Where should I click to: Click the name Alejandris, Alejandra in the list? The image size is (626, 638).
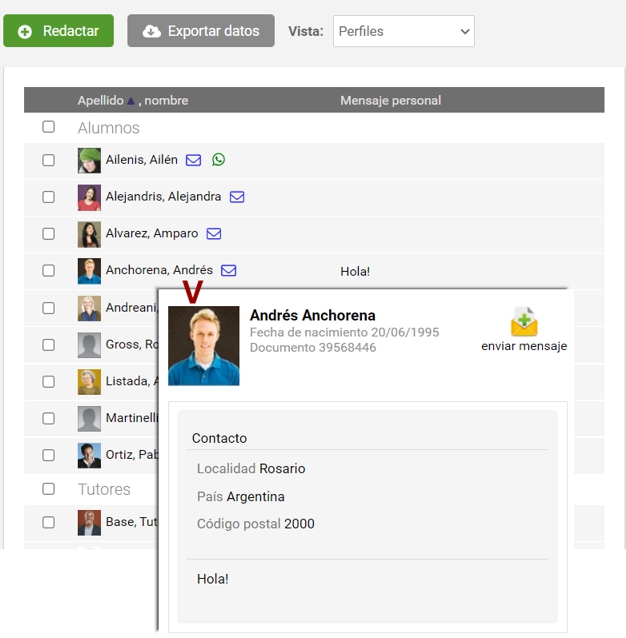[x=163, y=197]
